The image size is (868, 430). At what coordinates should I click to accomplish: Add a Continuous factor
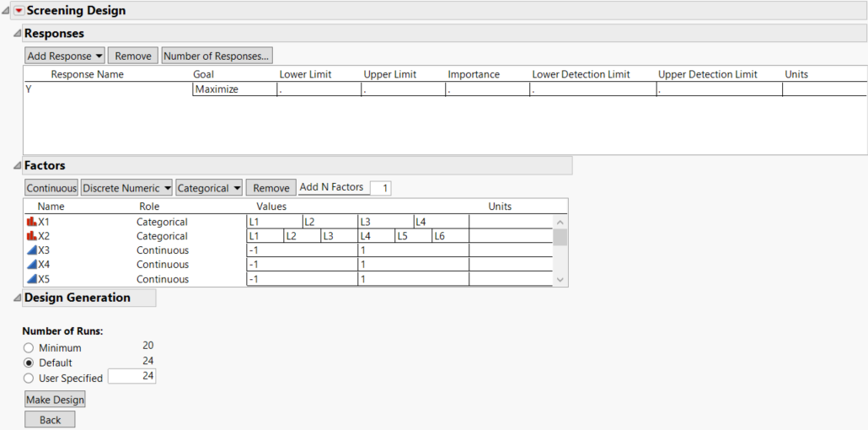(51, 188)
